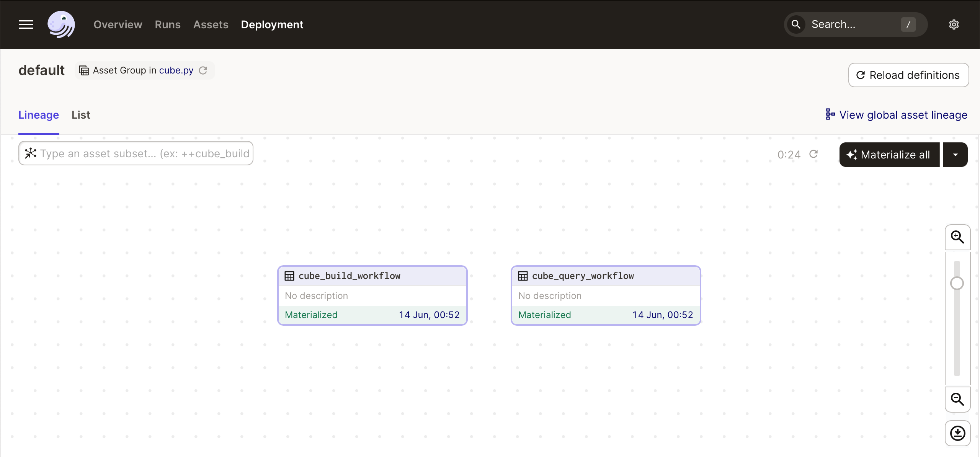Click the refresh icon beside cube.py
Screen dimensions: 980x457
coord(203,70)
